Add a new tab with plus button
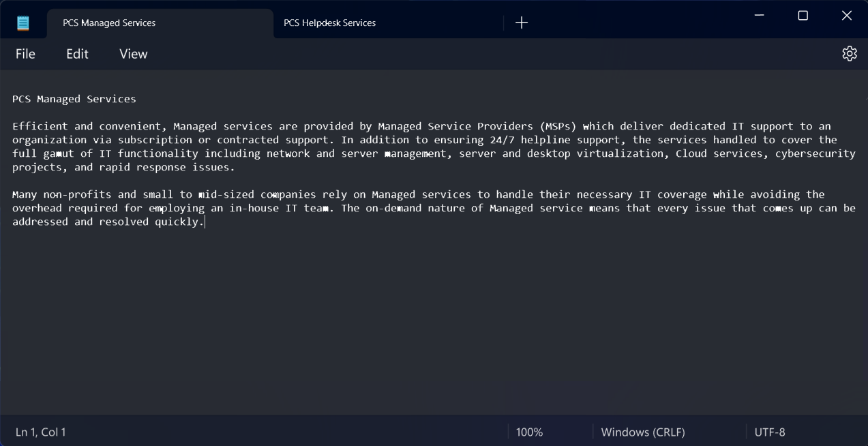This screenshot has width=868, height=446. coord(522,23)
